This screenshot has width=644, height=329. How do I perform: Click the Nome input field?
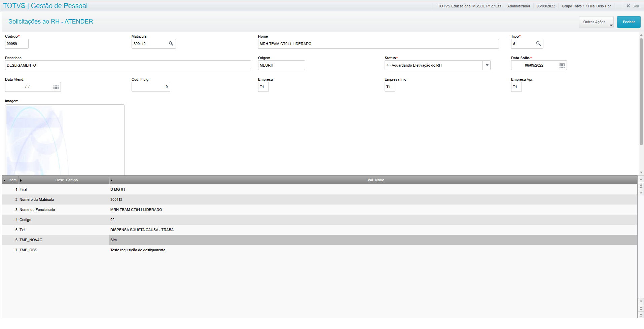(378, 44)
